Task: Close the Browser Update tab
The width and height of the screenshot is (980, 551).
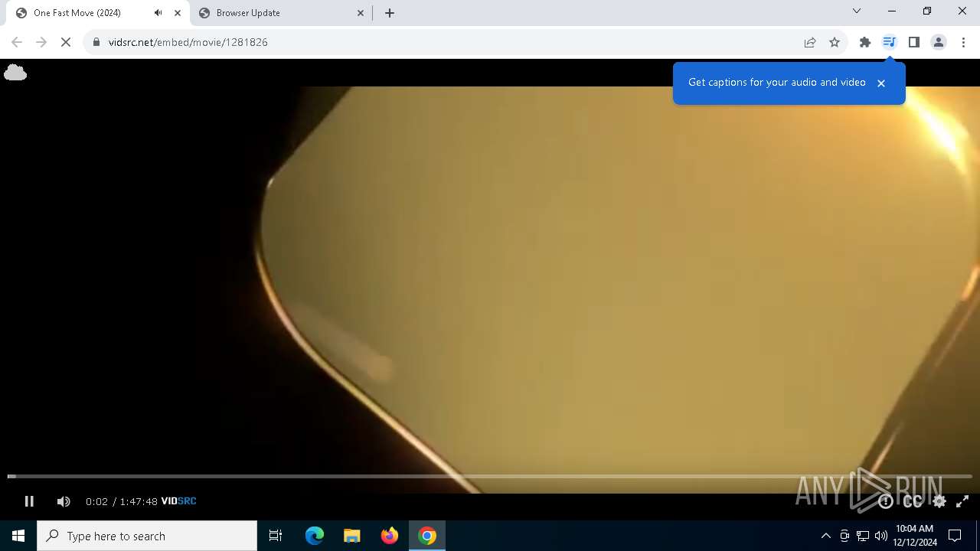Action: click(361, 13)
